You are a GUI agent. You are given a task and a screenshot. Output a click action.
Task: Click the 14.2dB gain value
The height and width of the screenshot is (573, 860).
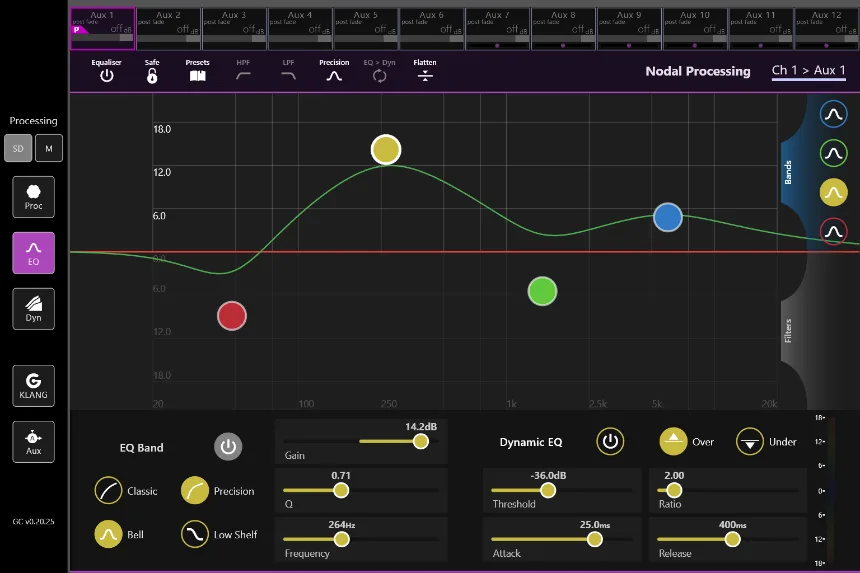tap(421, 427)
